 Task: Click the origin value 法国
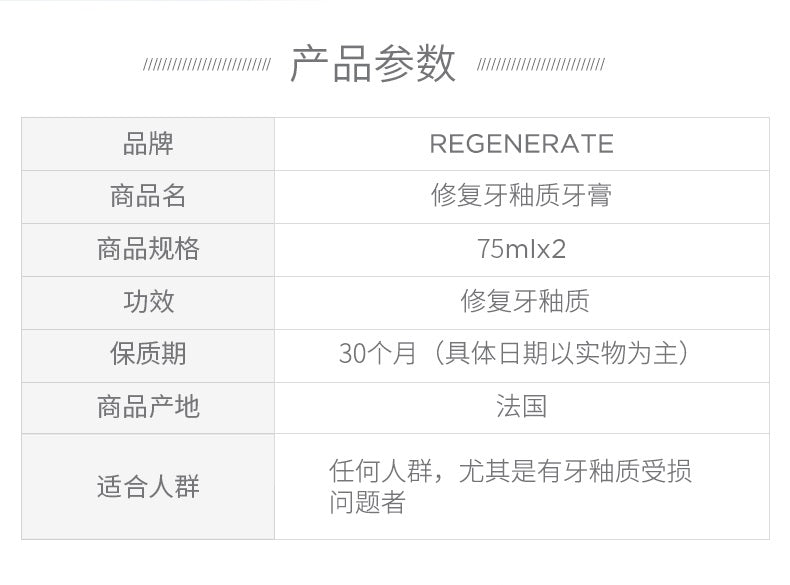(x=521, y=407)
